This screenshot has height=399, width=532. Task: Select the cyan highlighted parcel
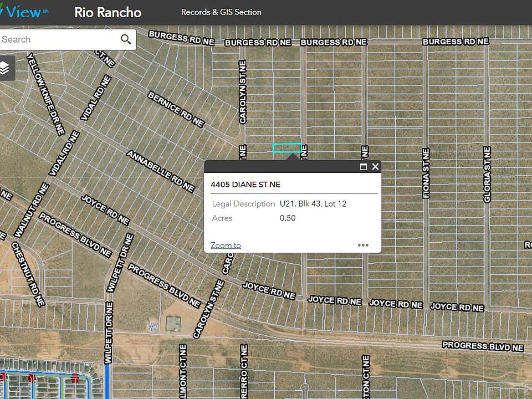click(287, 148)
